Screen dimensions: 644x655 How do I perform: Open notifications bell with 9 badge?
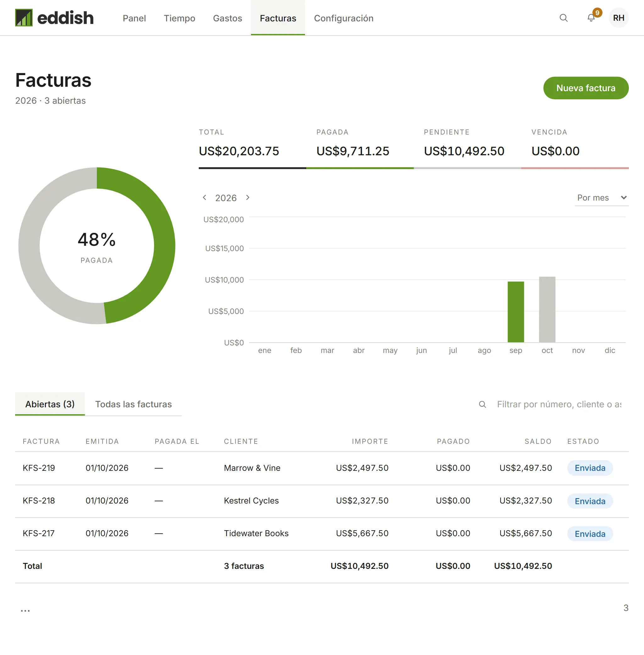pos(591,18)
